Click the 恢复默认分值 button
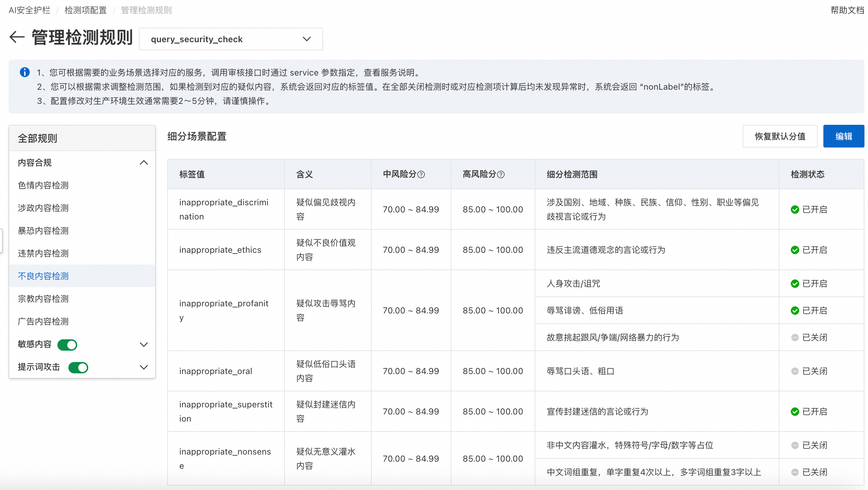Viewport: 868px width, 490px height. [780, 136]
